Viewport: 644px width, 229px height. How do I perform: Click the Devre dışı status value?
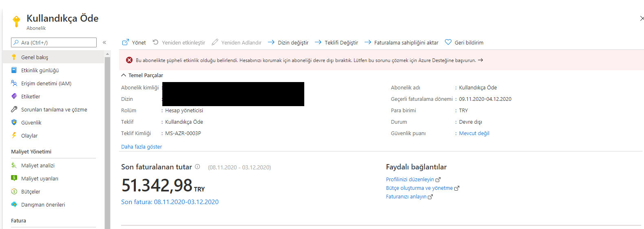coord(470,122)
